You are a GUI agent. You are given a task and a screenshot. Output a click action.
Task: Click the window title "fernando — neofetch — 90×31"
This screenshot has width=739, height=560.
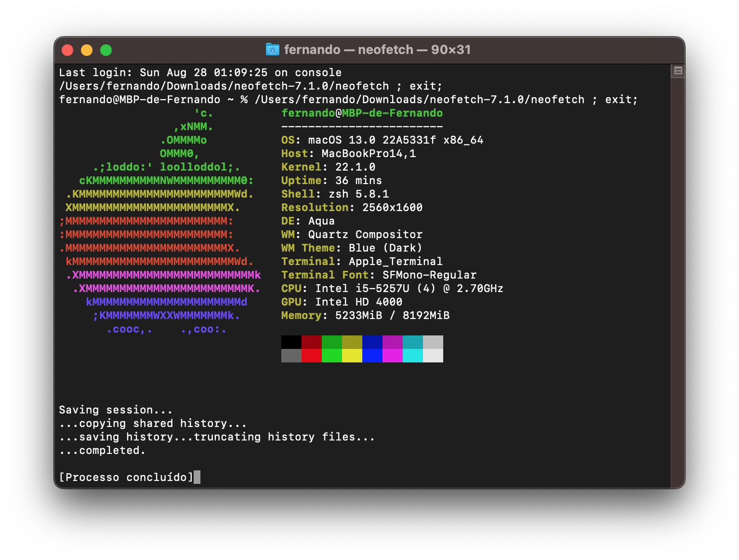tap(377, 50)
